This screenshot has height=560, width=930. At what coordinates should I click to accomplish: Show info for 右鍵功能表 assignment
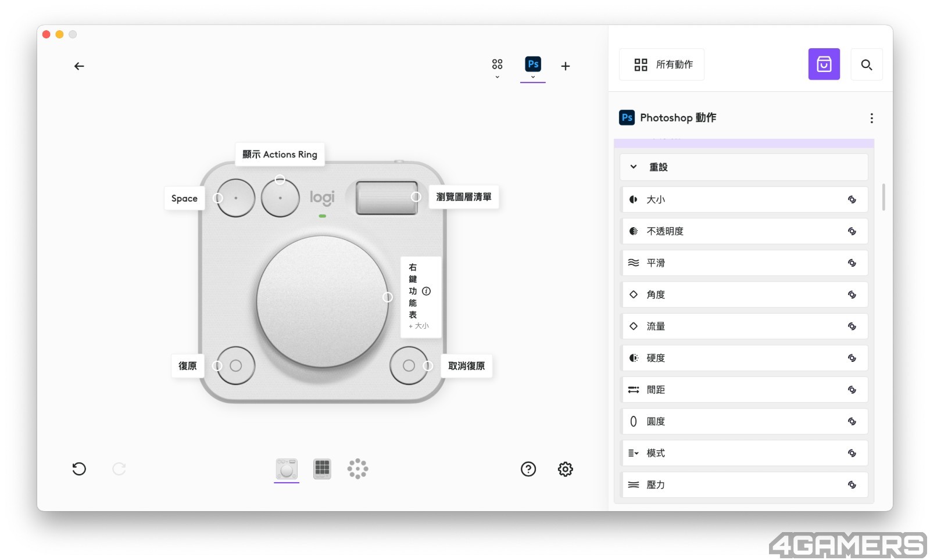click(x=426, y=291)
